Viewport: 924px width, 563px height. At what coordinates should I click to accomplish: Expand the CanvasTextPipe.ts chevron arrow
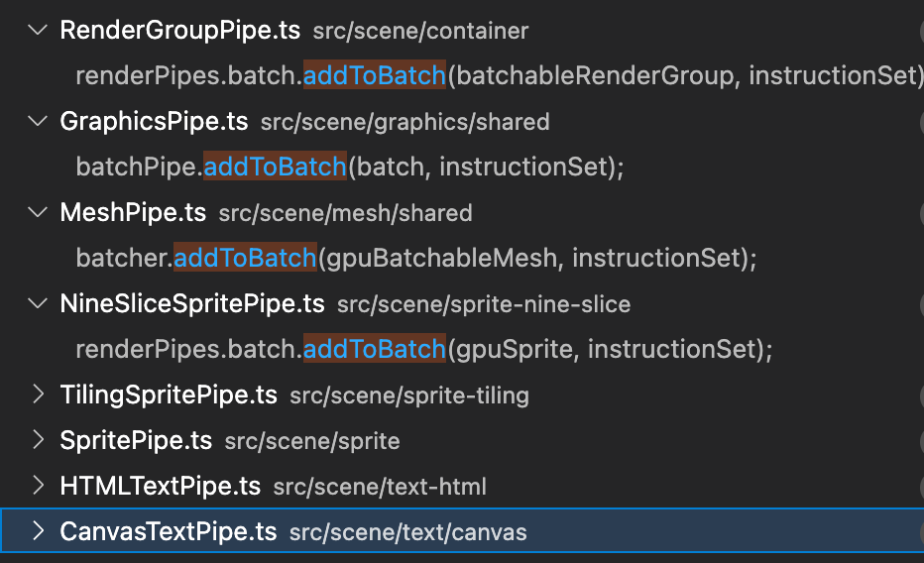point(39,531)
